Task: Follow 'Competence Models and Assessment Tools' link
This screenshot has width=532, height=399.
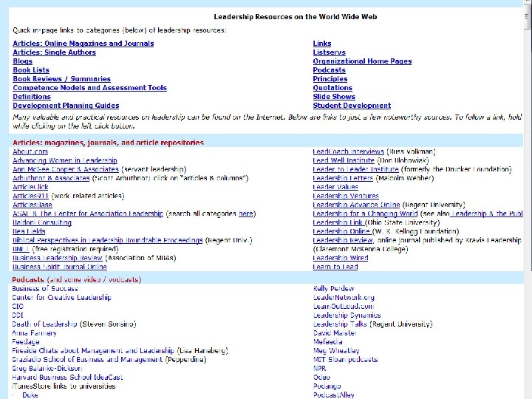Action: (89, 87)
